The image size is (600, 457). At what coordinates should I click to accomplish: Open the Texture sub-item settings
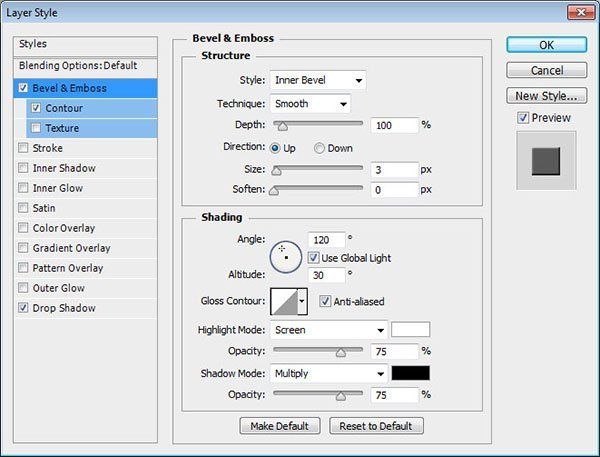pyautogui.click(x=62, y=128)
